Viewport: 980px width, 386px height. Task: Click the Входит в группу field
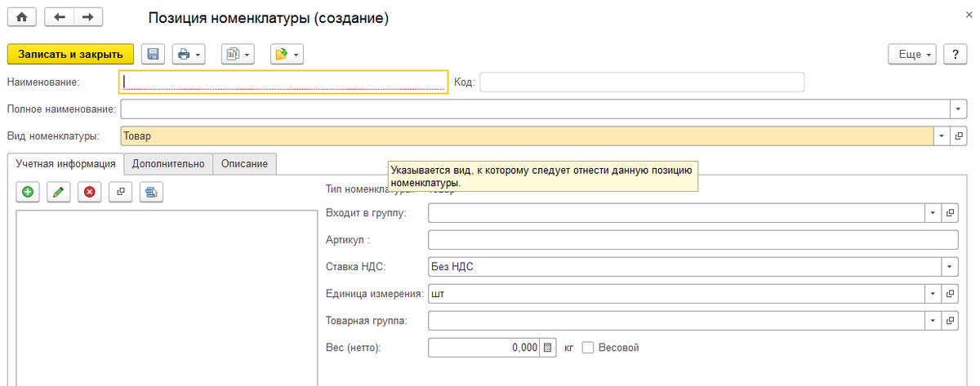(x=677, y=213)
